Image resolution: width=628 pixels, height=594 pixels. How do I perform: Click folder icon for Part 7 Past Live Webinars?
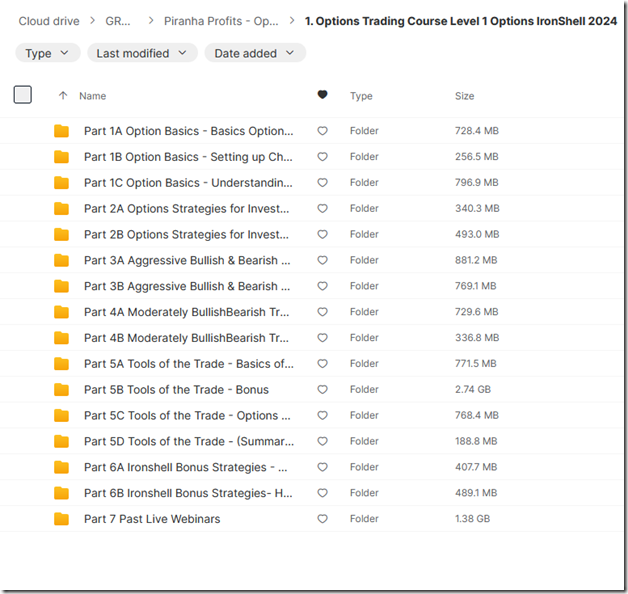point(62,519)
